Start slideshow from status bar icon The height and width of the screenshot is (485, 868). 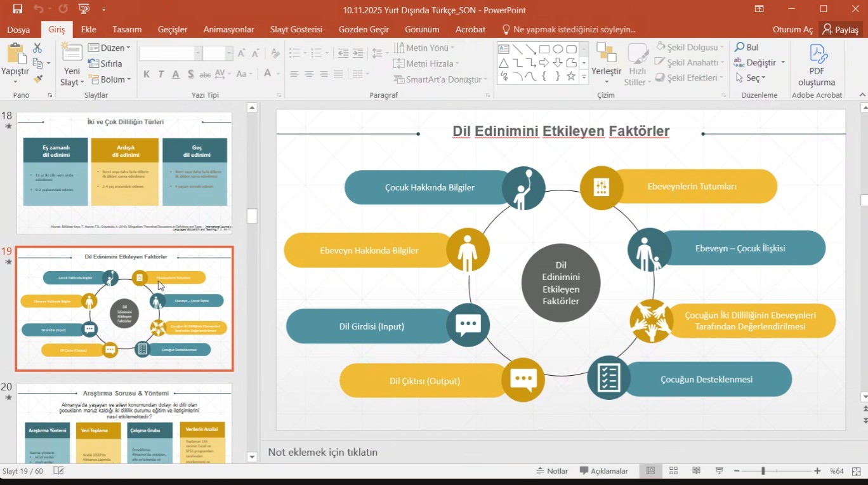click(719, 471)
